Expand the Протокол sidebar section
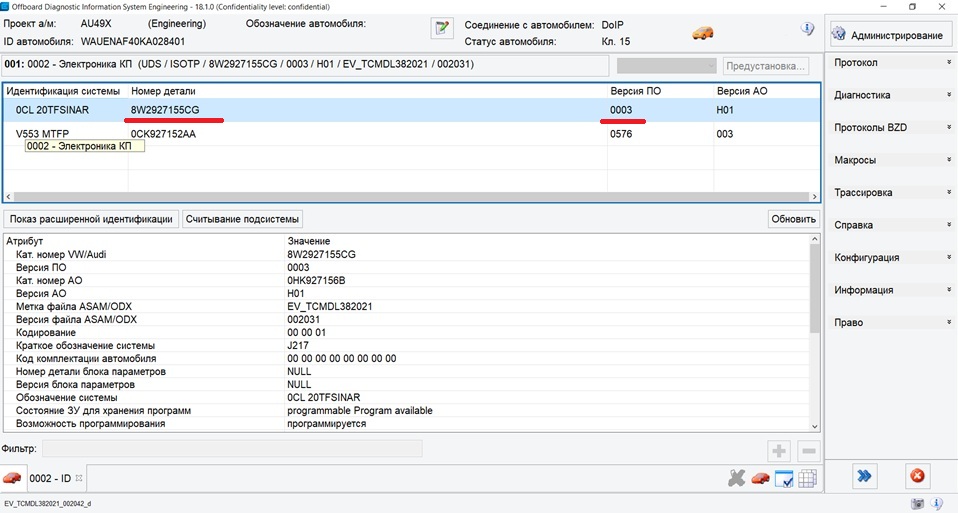The height and width of the screenshot is (513, 958). (892, 63)
